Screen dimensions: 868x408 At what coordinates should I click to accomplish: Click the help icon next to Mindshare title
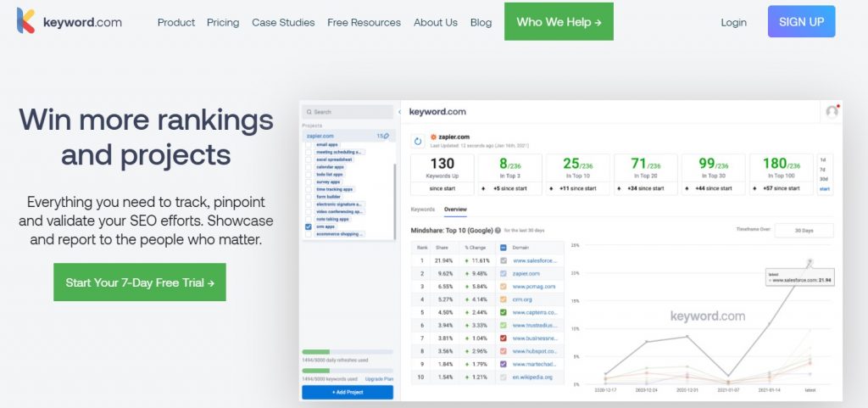[x=499, y=230]
